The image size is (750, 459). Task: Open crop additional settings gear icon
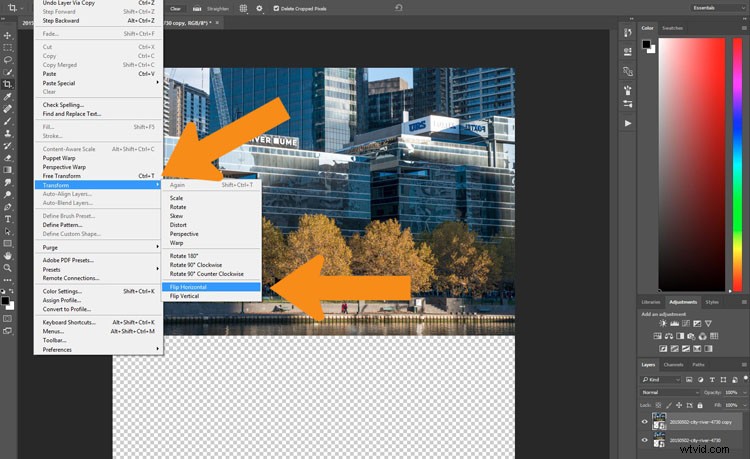click(x=259, y=8)
